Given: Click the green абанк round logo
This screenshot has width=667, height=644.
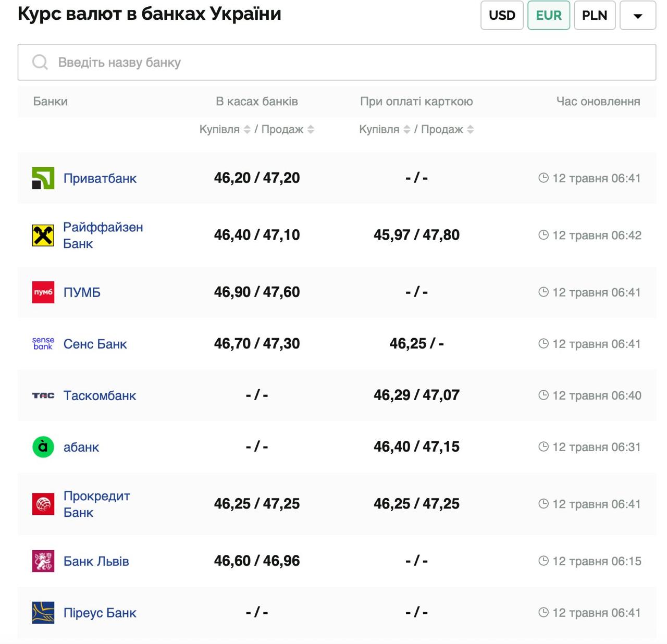Looking at the screenshot, I should pyautogui.click(x=43, y=447).
